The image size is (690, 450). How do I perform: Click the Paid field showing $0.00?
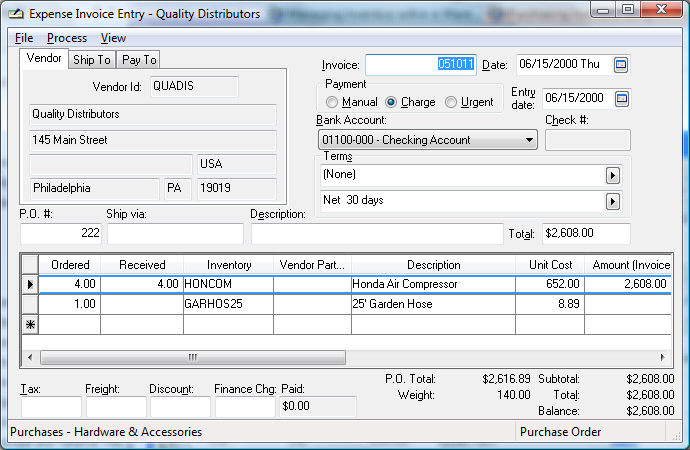(x=317, y=406)
